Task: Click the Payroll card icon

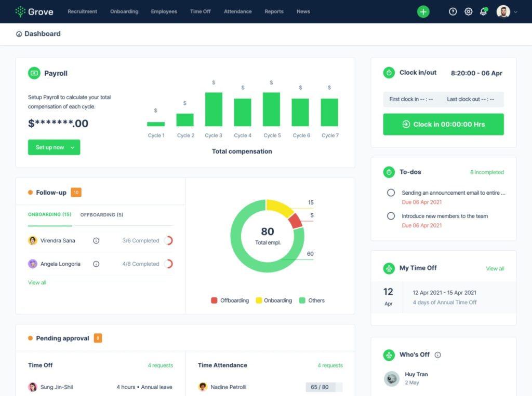Action: (x=34, y=73)
